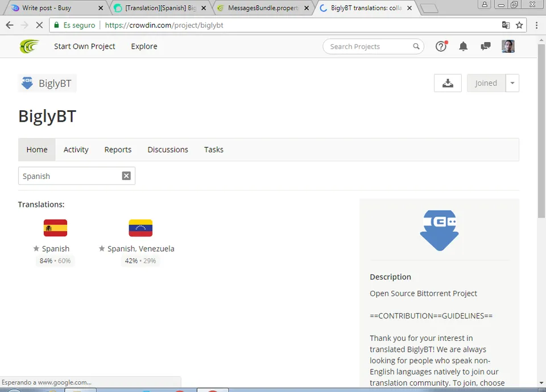546x392 pixels.
Task: Switch to the Home tab
Action: 37,149
